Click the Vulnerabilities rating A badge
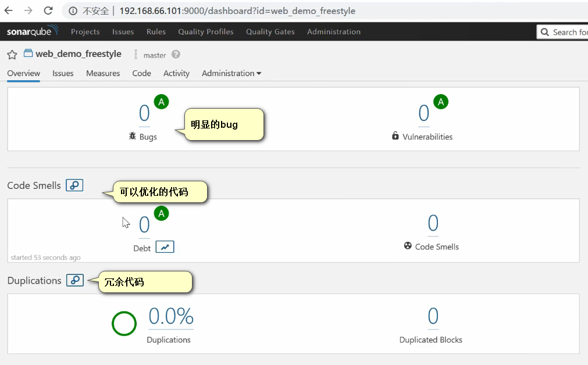The image size is (588, 365). coord(441,102)
